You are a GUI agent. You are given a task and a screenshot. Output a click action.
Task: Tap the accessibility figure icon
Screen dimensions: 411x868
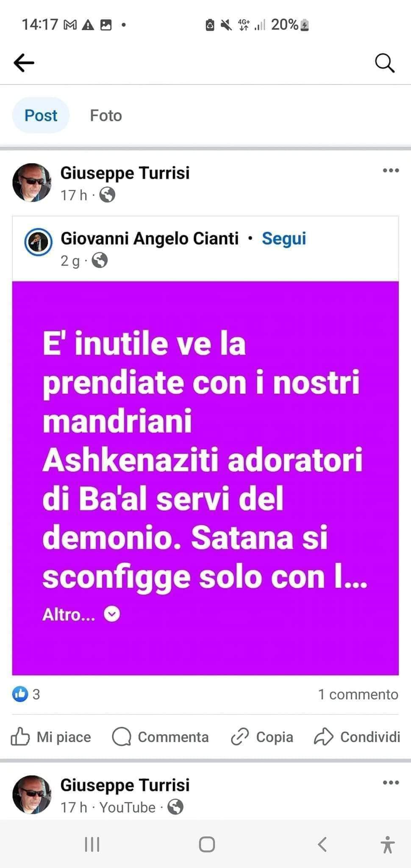click(x=387, y=844)
